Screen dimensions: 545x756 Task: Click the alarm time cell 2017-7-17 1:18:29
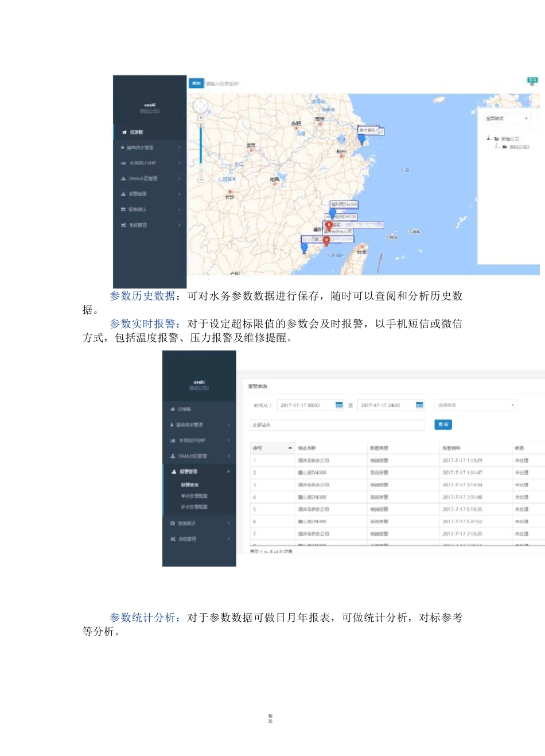coord(462,461)
